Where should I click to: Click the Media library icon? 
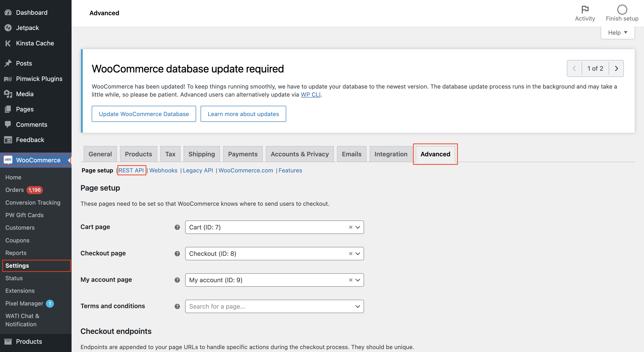(x=8, y=94)
